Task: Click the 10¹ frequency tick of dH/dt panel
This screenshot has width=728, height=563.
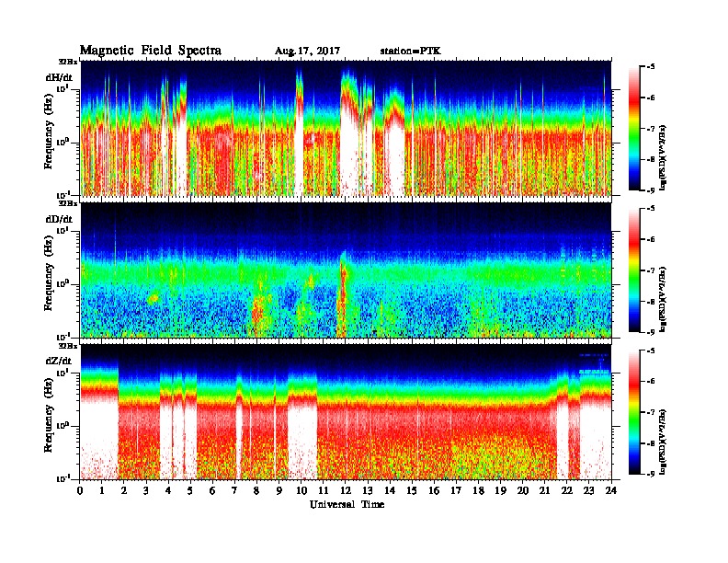Action: (x=63, y=88)
